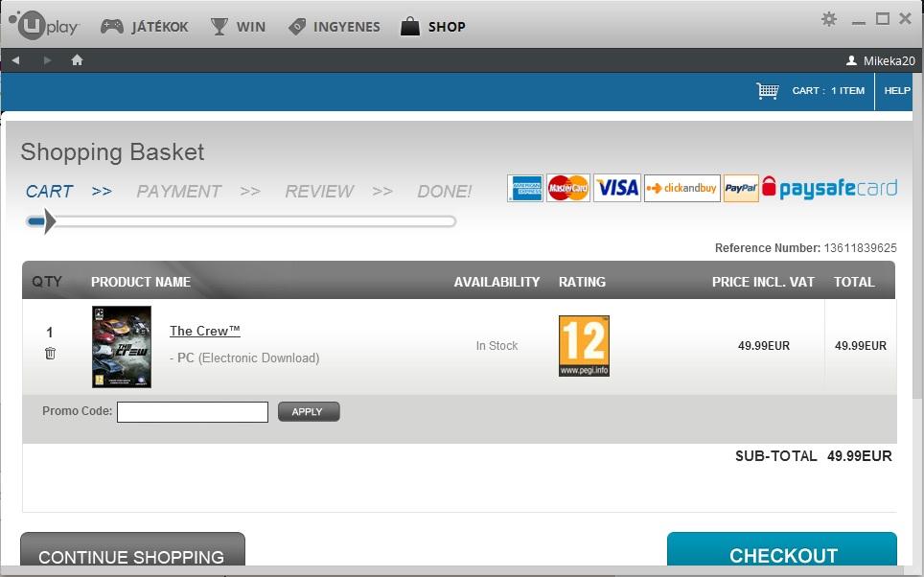Click the PEGI 12 rating icon
This screenshot has height=577, width=924.
pos(584,346)
